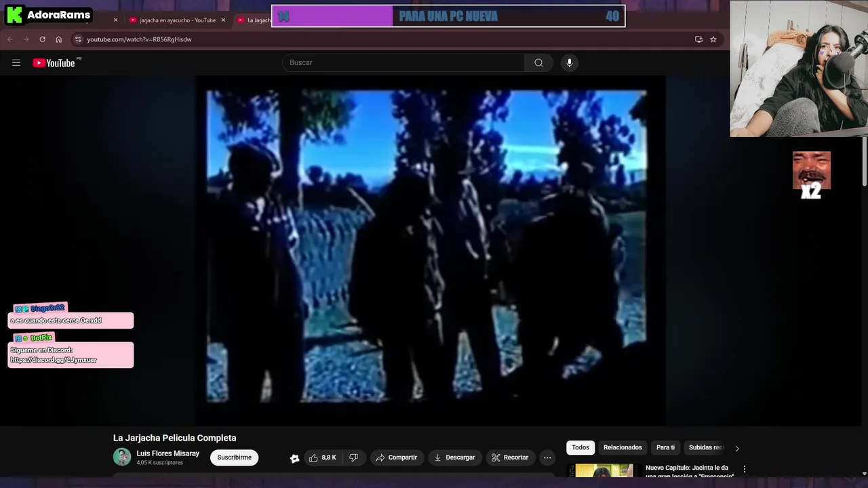Click scrollbar down arrow at bottom right

[864, 473]
